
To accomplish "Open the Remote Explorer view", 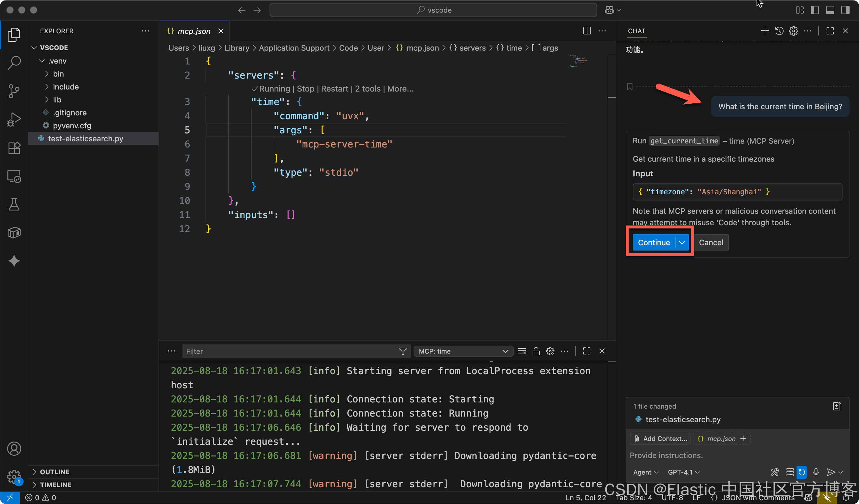I will 14,176.
